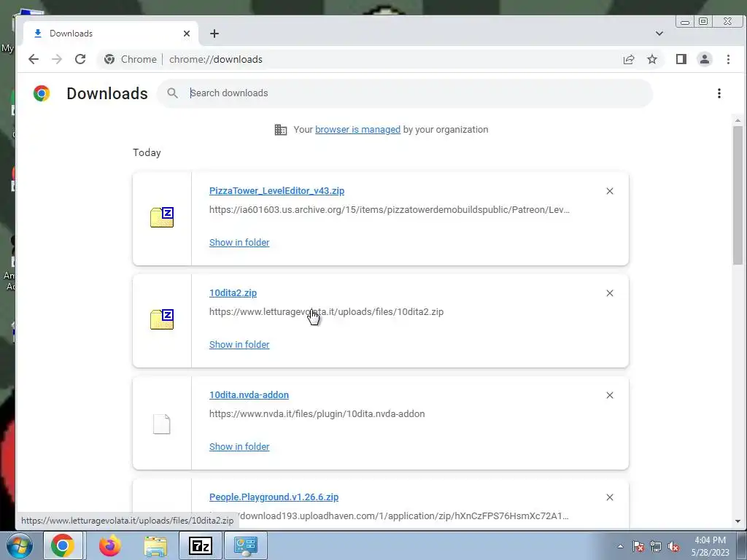This screenshot has width=747, height=560.
Task: Show 10dita.nvda-addon in folder
Action: 239,447
